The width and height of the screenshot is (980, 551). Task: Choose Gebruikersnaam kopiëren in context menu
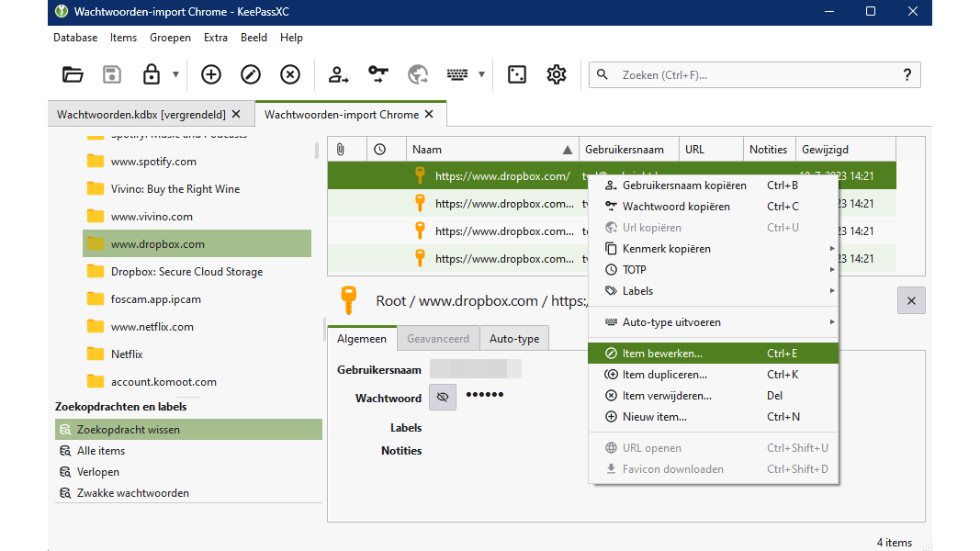(x=713, y=185)
